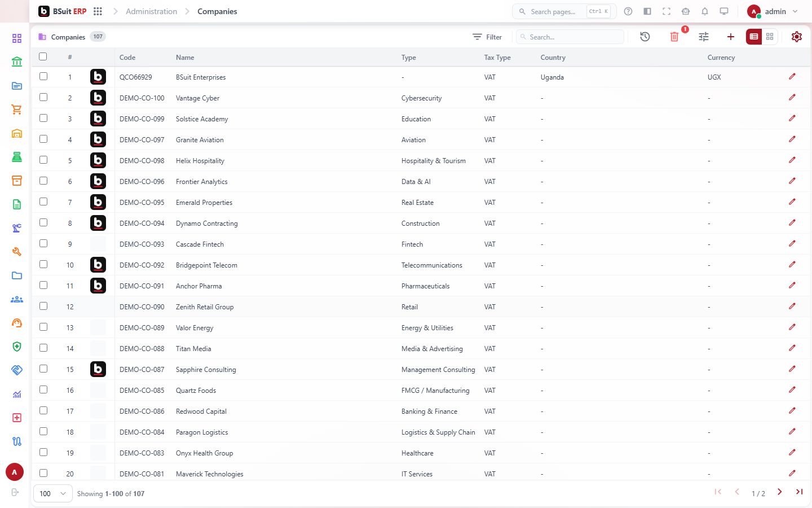Open the green shield module in sidebar
The width and height of the screenshot is (812, 508).
17,347
